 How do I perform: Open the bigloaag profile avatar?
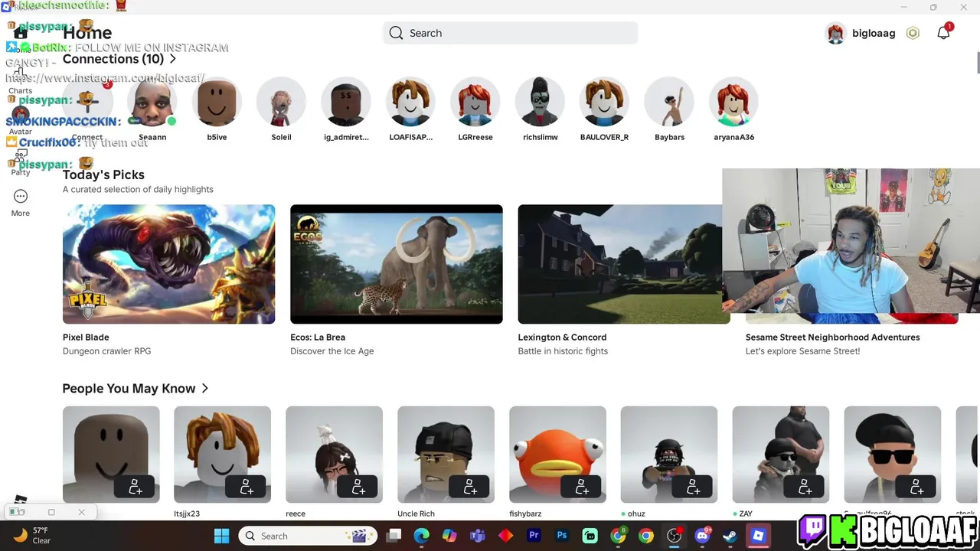[x=835, y=33]
